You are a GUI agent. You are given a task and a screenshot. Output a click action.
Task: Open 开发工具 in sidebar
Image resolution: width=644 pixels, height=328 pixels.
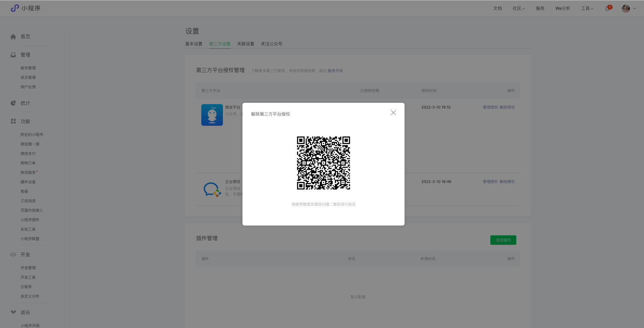pyautogui.click(x=28, y=277)
